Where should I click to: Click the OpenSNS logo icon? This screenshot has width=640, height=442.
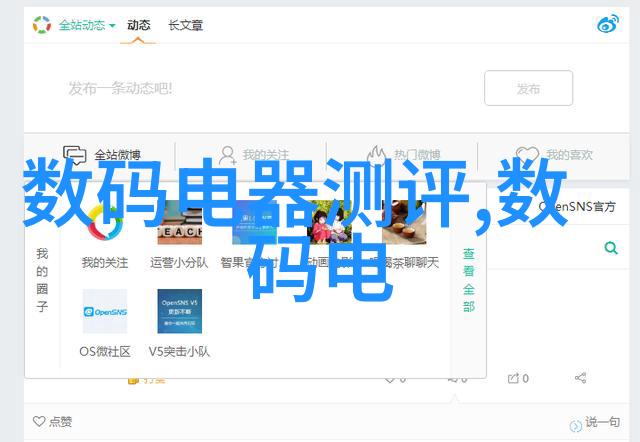(x=41, y=25)
